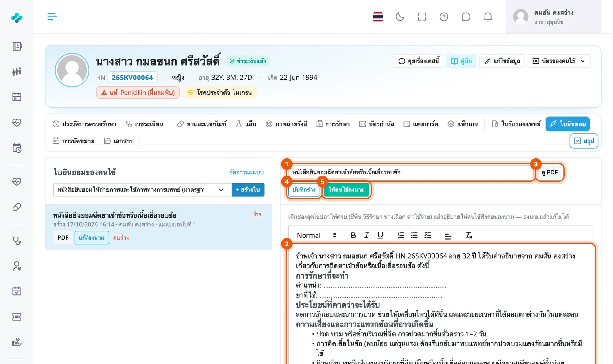This screenshot has width=613, height=364.
Task: Open the pill medication sidebar icon
Action: (x=17, y=207)
